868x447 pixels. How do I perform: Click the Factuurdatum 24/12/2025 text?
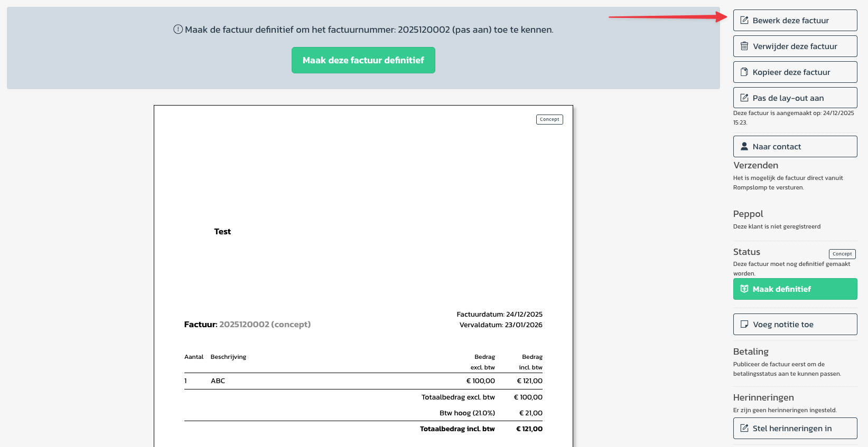(499, 315)
